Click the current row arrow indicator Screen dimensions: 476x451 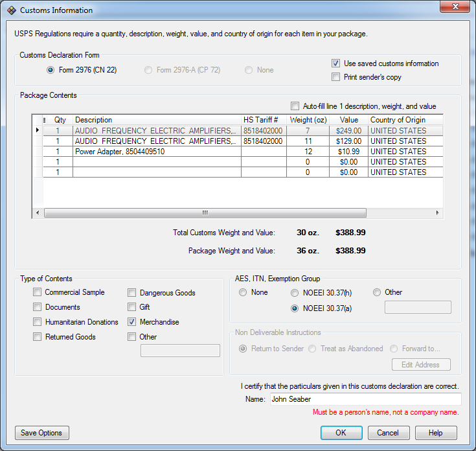point(38,130)
